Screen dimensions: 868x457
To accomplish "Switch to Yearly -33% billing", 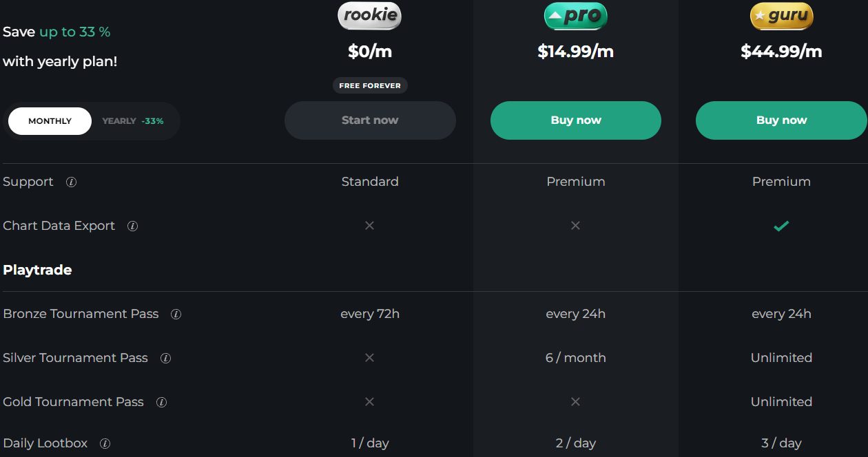I will (133, 121).
